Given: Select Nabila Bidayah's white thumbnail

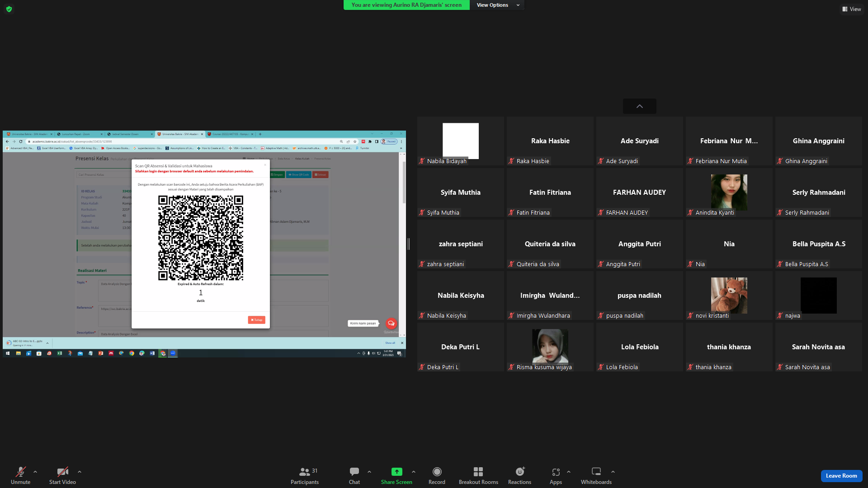Looking at the screenshot, I should [x=461, y=141].
